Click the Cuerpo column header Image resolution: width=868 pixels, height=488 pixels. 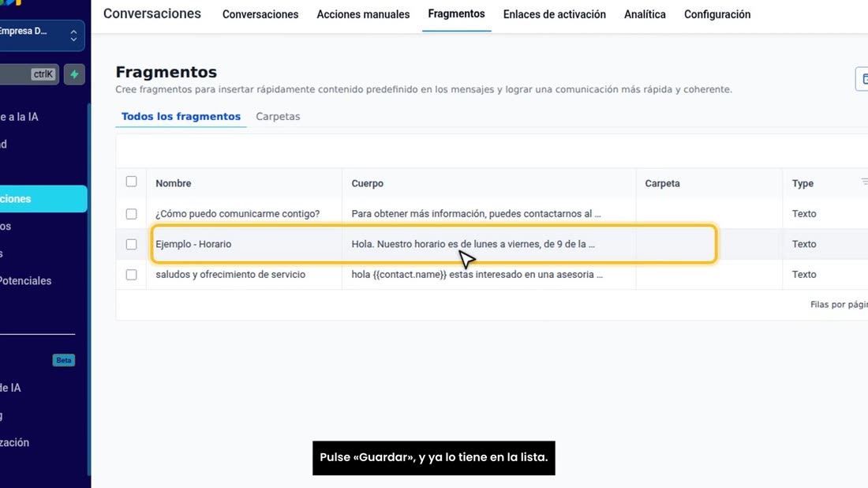(x=367, y=183)
